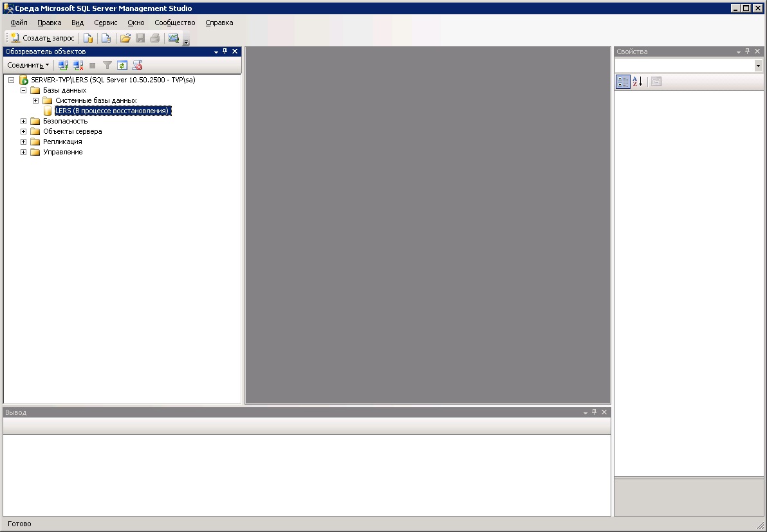This screenshot has width=767, height=532.
Task: Expand Системные базы данных folder
Action: click(35, 100)
